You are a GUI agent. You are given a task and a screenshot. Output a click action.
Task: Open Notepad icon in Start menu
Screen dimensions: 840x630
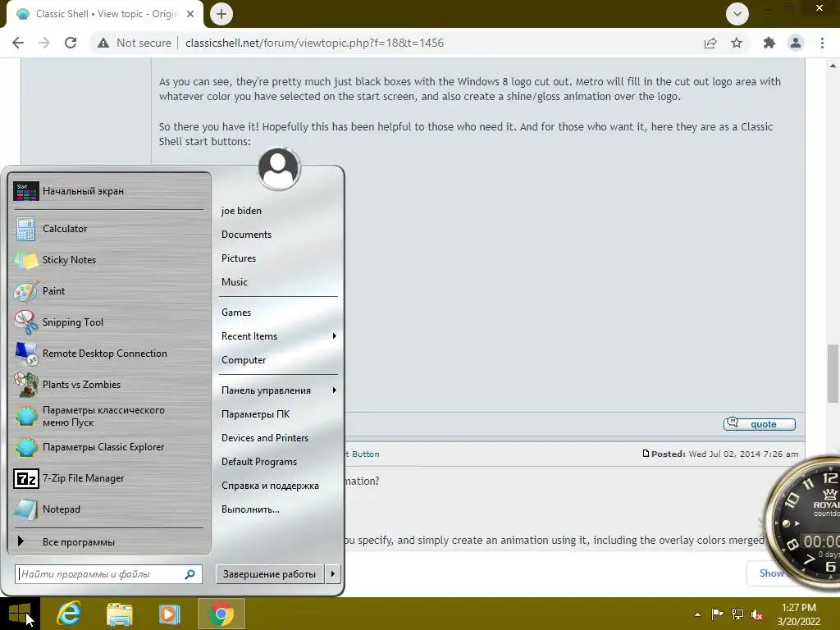click(25, 509)
